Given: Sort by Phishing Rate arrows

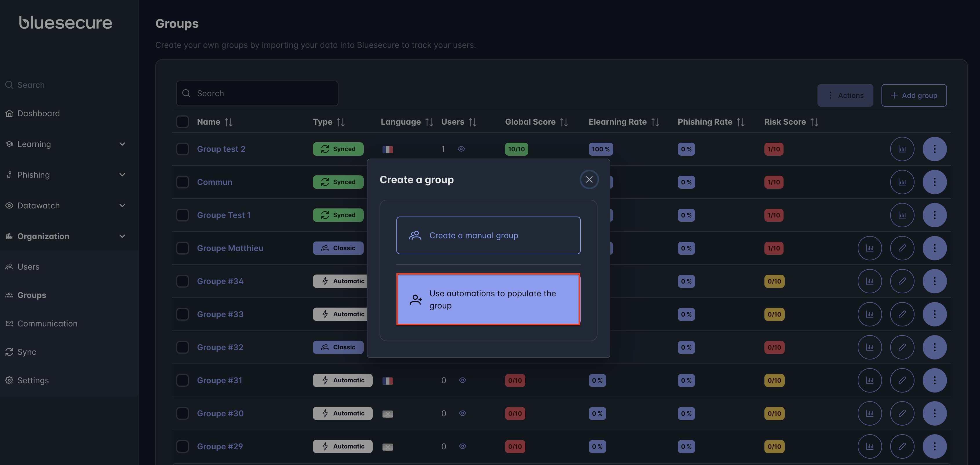Looking at the screenshot, I should pos(740,122).
